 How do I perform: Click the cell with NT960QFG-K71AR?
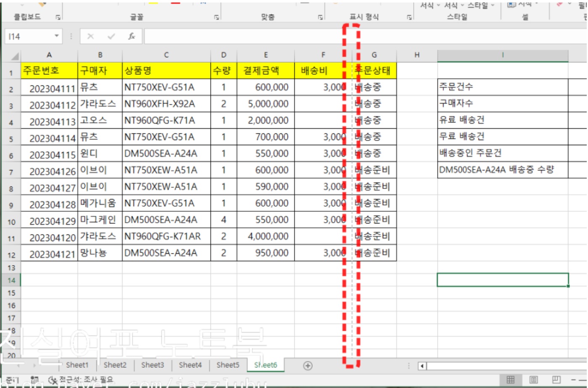[x=166, y=237]
